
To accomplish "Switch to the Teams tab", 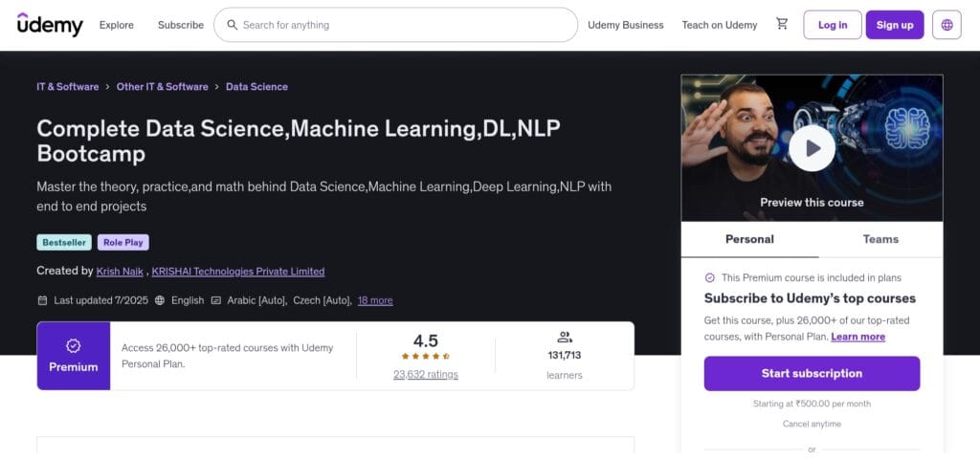I will (x=880, y=239).
